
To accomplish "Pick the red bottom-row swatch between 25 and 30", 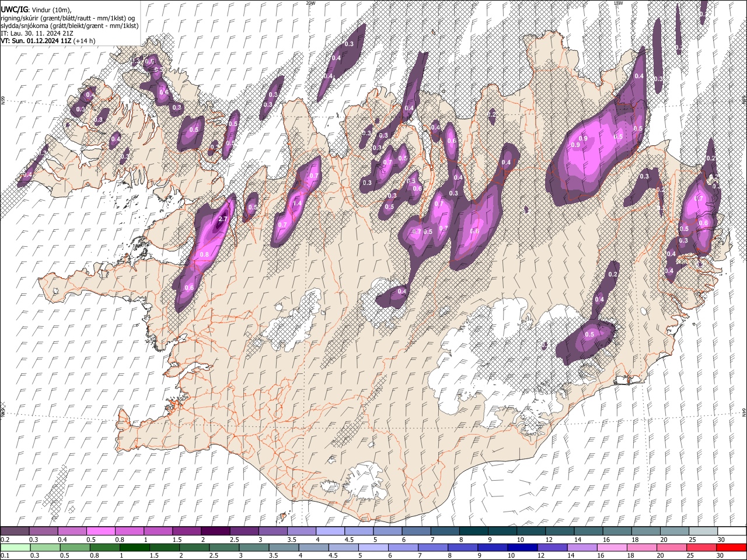I will (x=701, y=548).
